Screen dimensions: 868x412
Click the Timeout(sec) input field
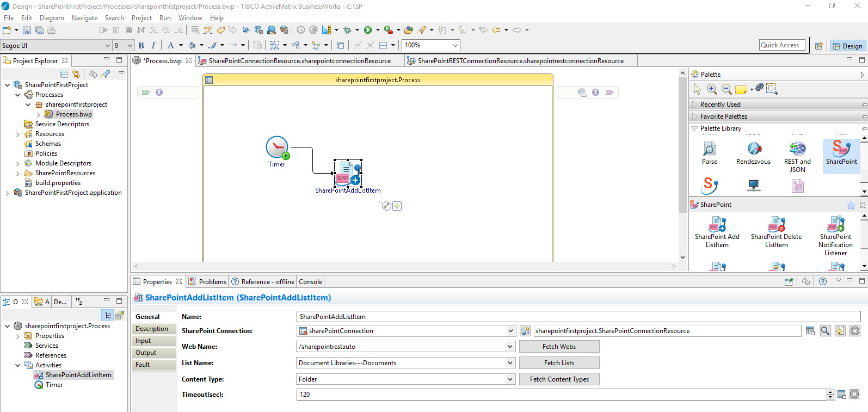(x=561, y=395)
